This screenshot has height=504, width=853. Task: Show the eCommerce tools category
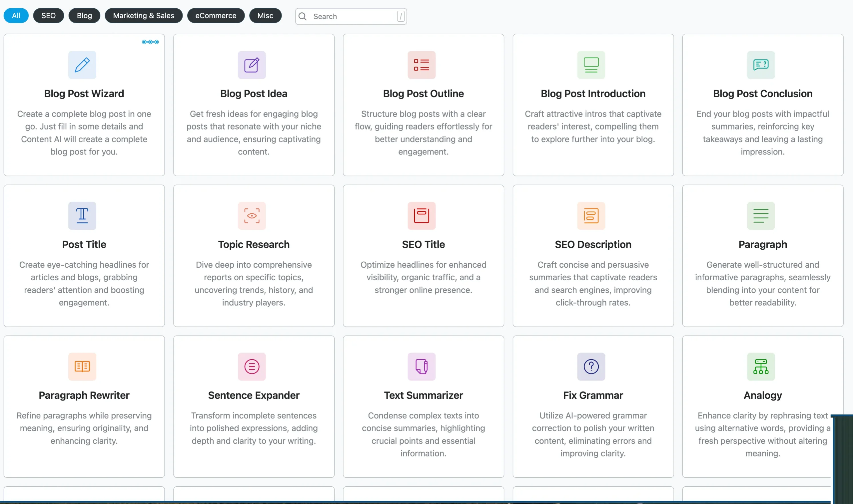click(216, 16)
